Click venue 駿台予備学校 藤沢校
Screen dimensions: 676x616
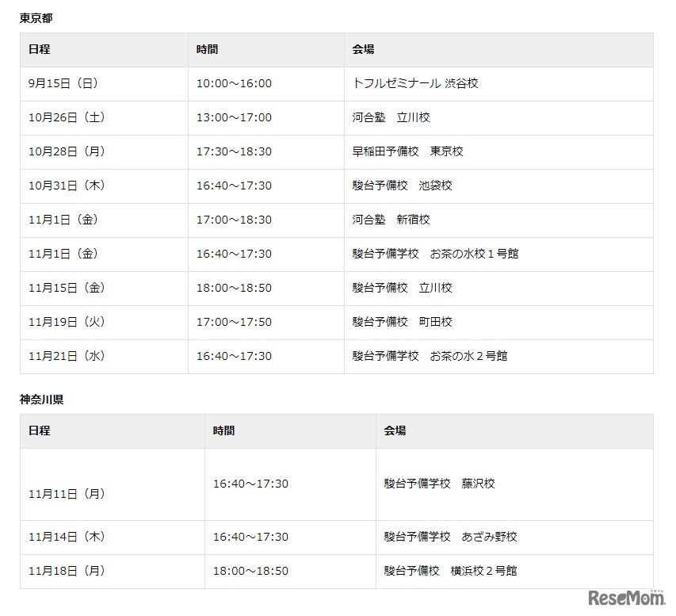[439, 484]
